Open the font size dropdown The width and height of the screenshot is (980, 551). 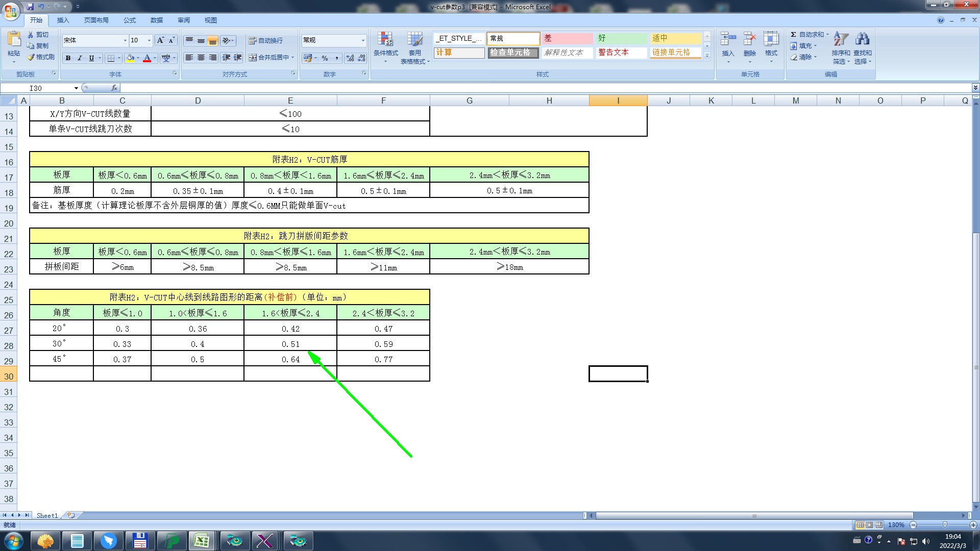149,40
